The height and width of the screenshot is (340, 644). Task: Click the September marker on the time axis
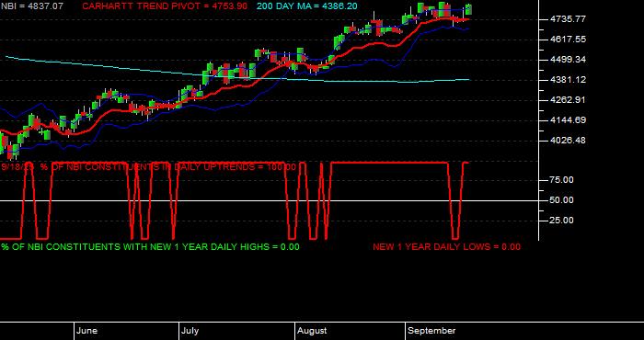pyautogui.click(x=431, y=331)
